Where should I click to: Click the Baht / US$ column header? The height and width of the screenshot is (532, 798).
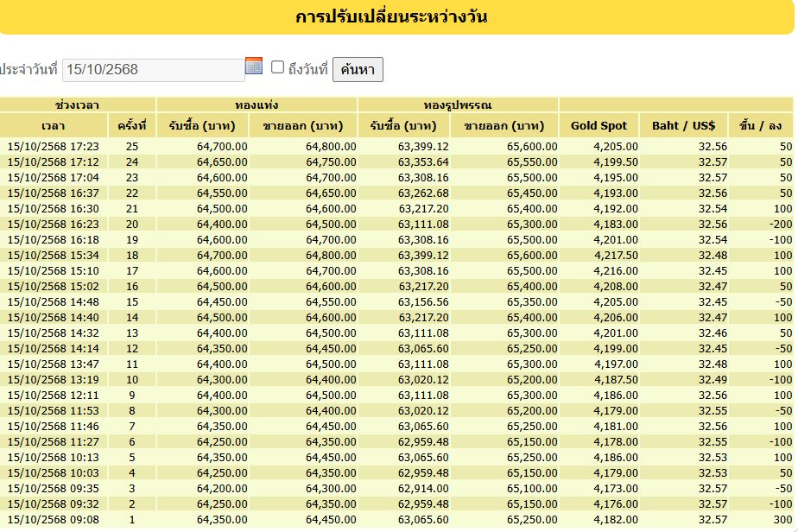(683, 126)
